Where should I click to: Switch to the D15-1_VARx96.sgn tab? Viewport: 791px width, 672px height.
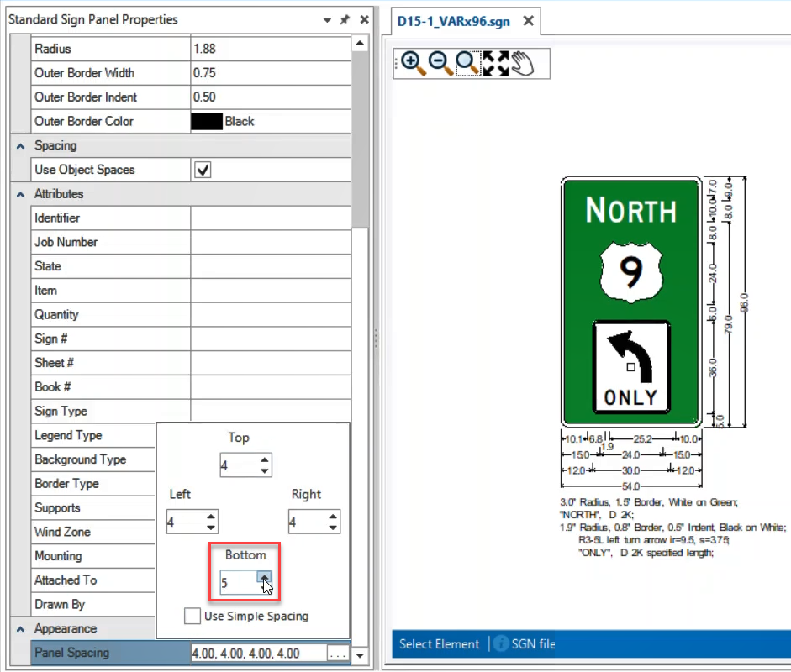click(454, 21)
